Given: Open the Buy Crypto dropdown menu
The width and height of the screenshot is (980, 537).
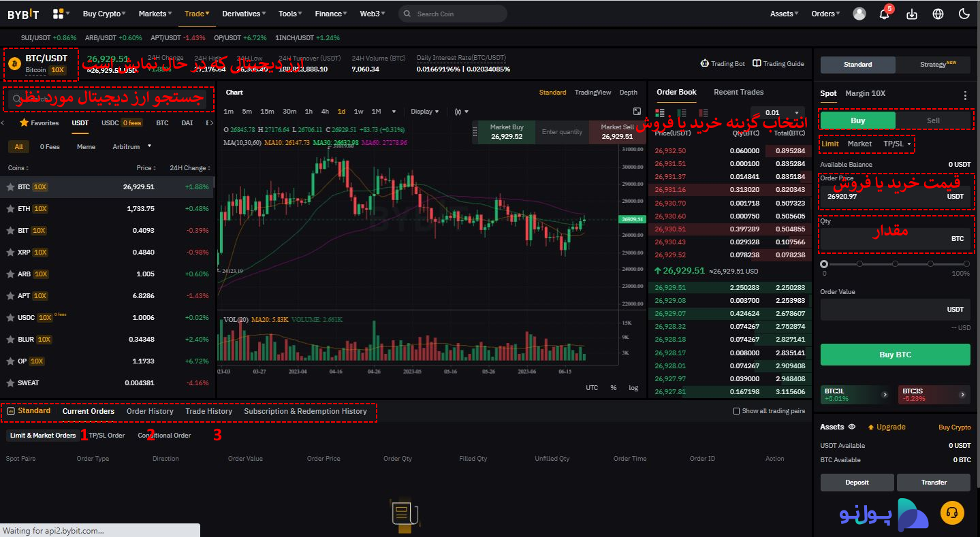Looking at the screenshot, I should [x=104, y=14].
